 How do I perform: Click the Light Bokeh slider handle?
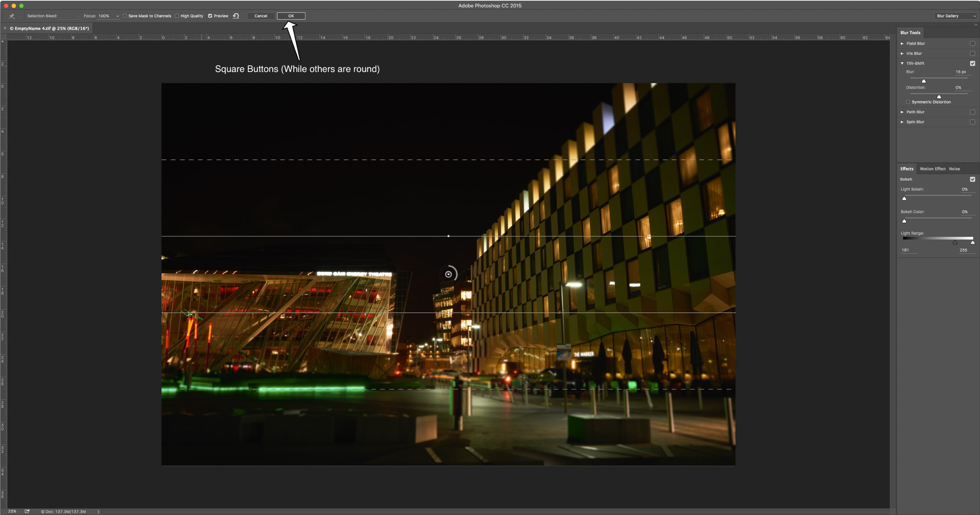click(x=904, y=198)
